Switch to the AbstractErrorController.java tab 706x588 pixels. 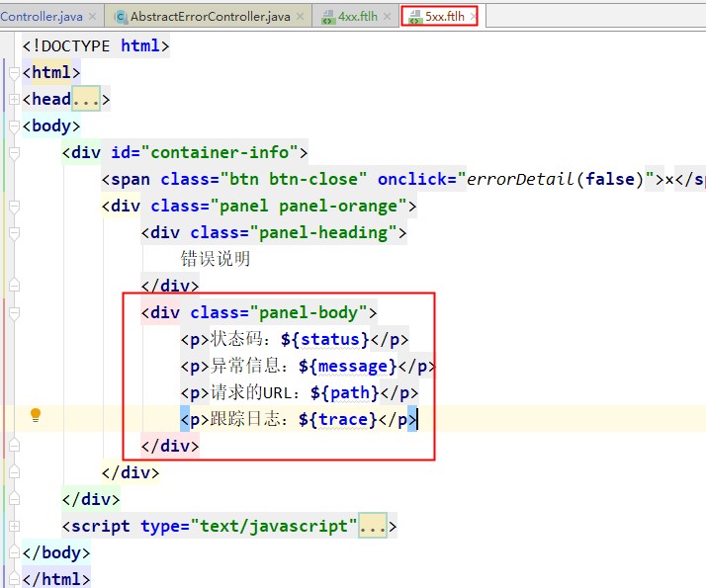click(211, 17)
